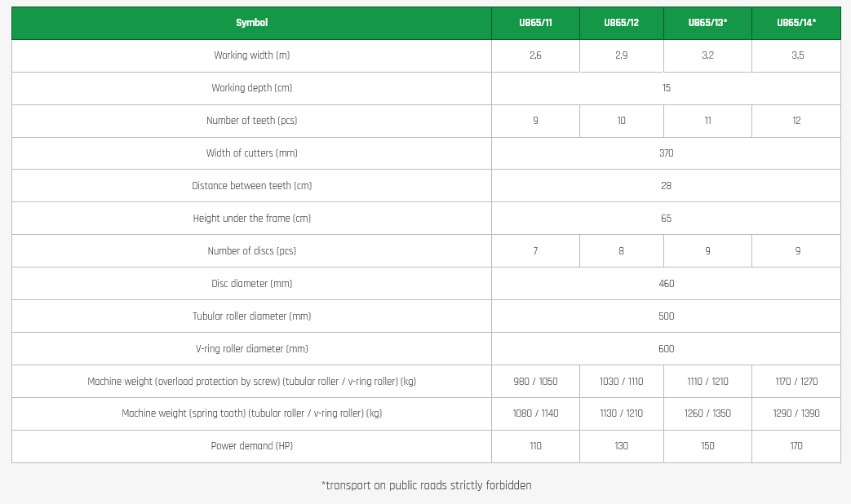
Task: Select the UB65/13* column header
Action: tap(707, 23)
